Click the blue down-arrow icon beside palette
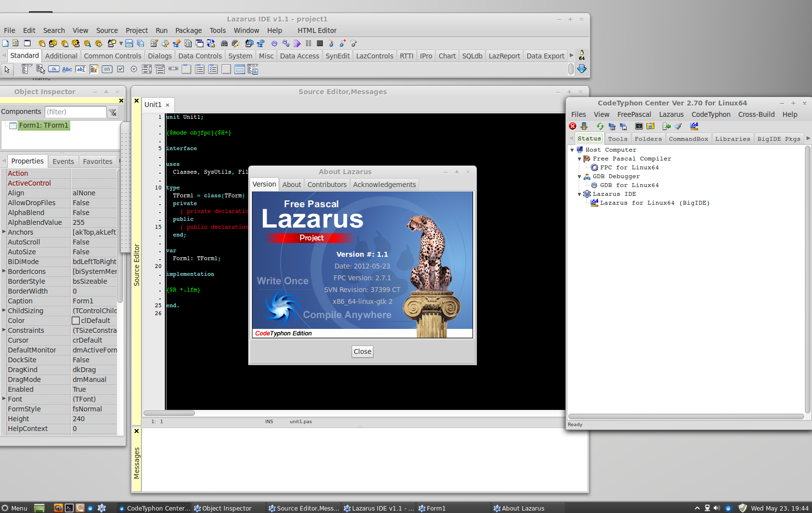The image size is (812, 513). click(x=582, y=69)
